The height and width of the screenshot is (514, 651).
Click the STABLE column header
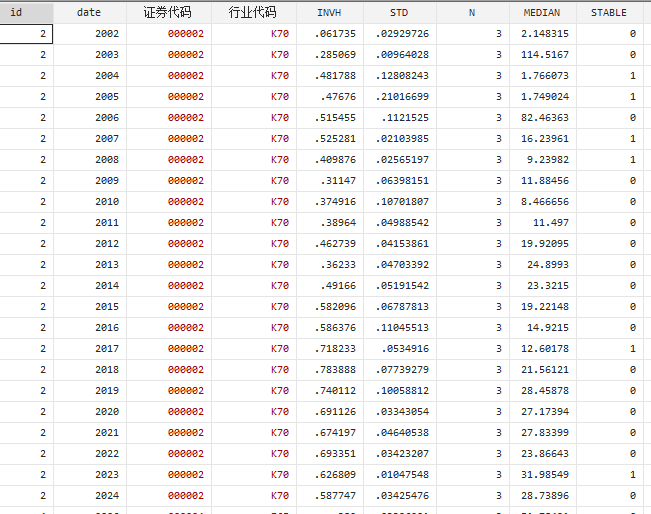pos(609,13)
